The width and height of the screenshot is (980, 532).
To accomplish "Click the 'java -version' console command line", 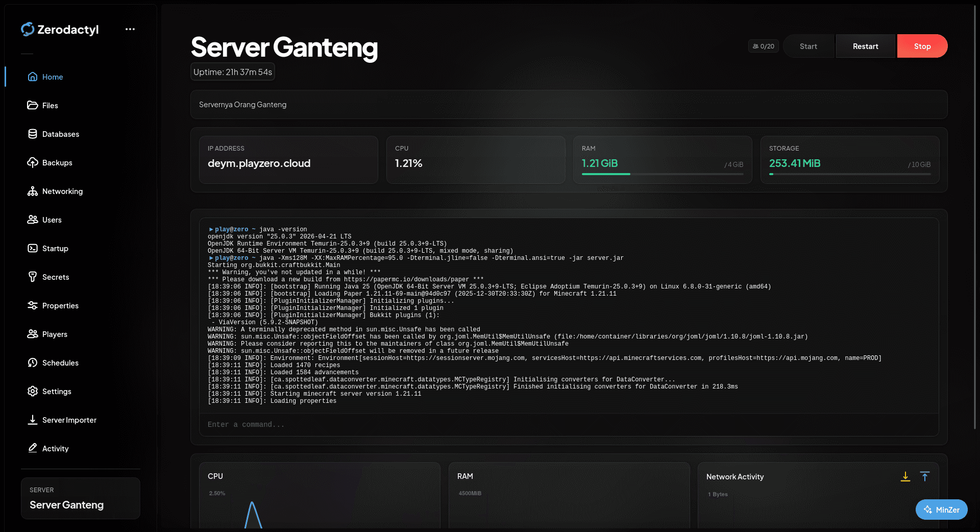I will click(x=258, y=230).
